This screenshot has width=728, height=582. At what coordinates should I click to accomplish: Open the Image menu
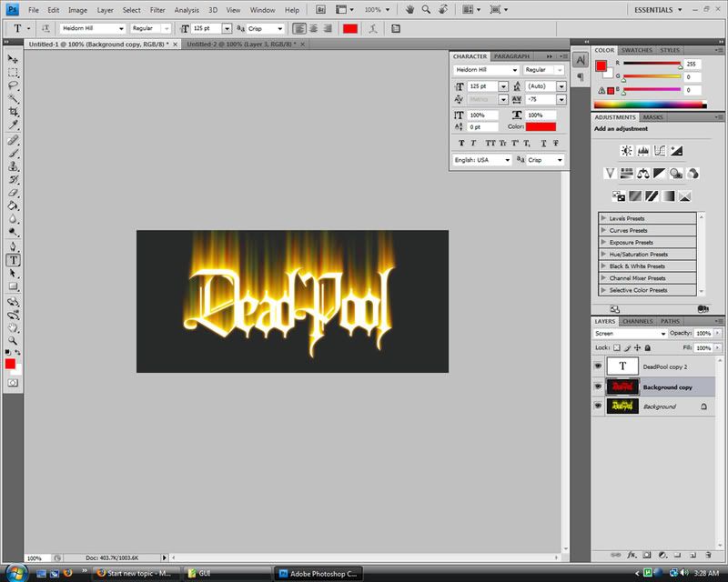77,10
